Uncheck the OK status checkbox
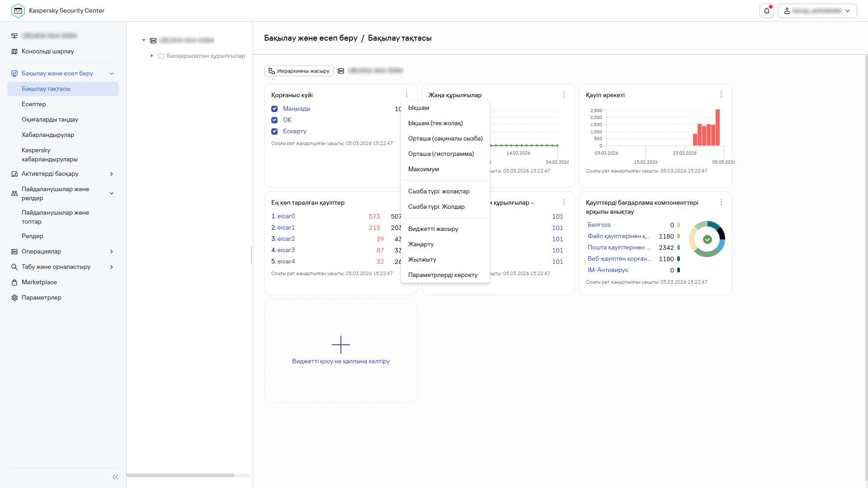 274,120
